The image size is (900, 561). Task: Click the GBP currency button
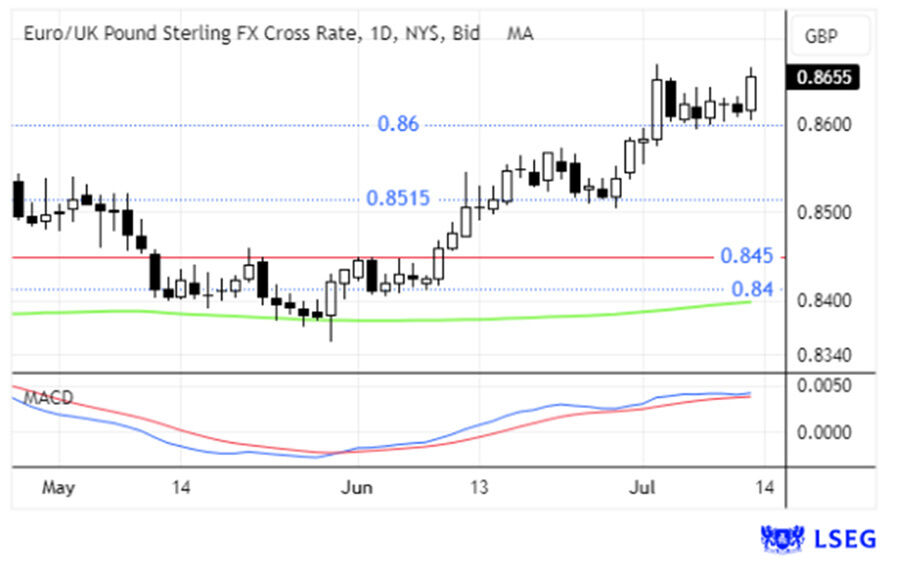(831, 36)
